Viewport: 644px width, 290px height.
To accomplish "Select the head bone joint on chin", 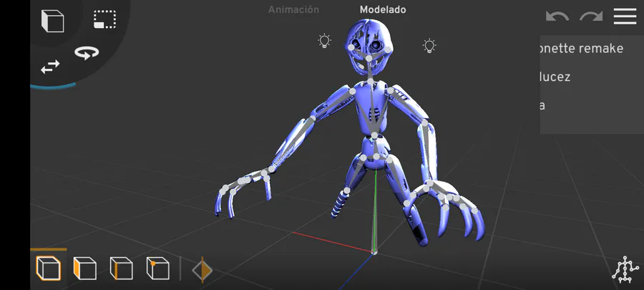I will [369, 59].
